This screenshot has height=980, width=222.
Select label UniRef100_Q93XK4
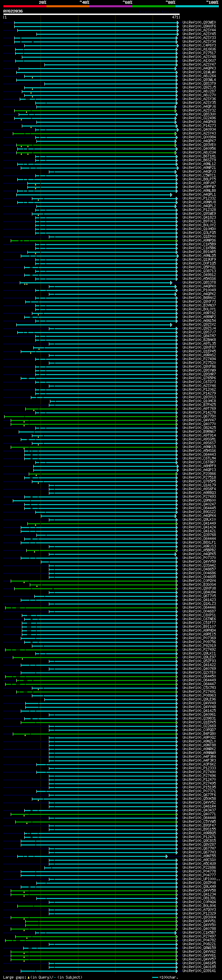199,917
